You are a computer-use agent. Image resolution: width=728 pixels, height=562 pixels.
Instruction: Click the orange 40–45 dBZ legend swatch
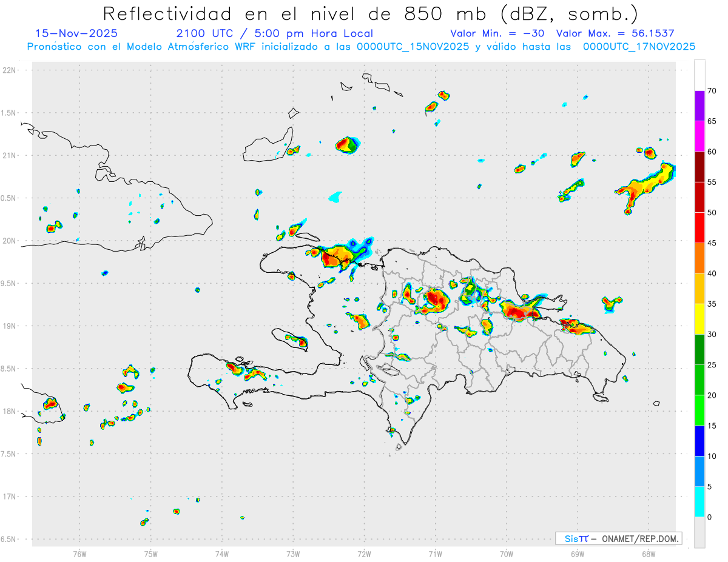tap(699, 258)
